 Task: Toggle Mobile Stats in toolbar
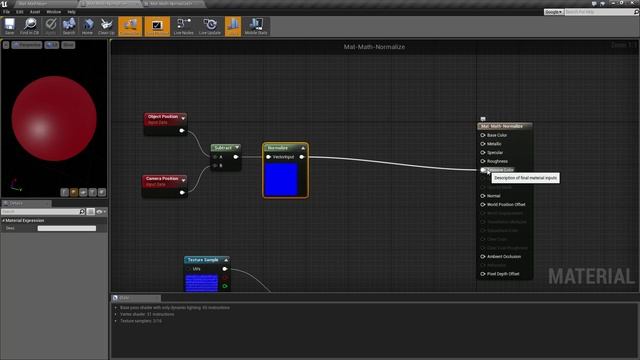(x=256, y=26)
